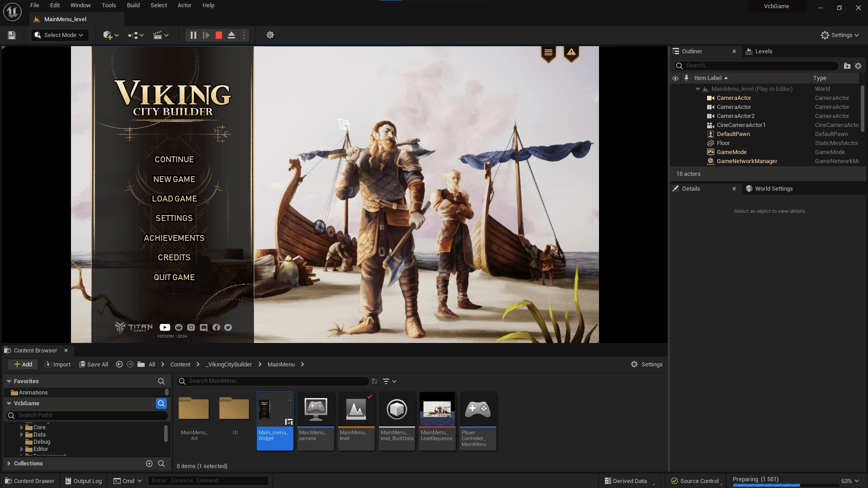Open the Edit menu
Viewport: 868px width, 488px height.
[x=55, y=5]
